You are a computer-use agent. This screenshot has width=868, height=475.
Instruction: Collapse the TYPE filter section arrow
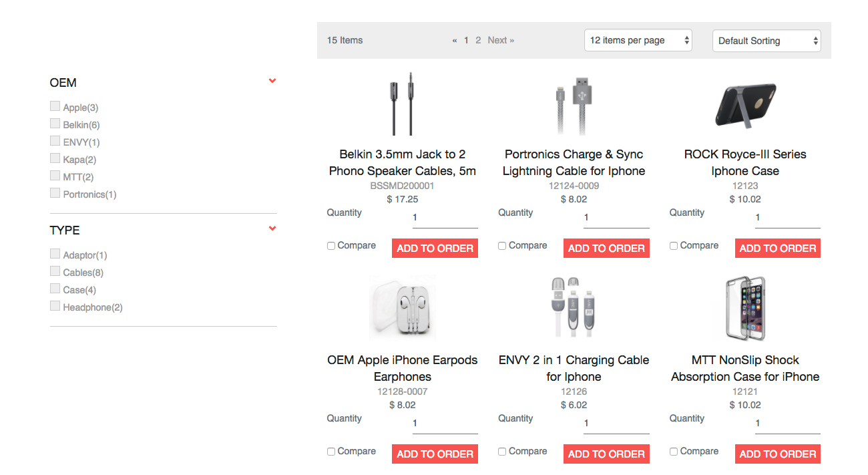click(x=272, y=228)
